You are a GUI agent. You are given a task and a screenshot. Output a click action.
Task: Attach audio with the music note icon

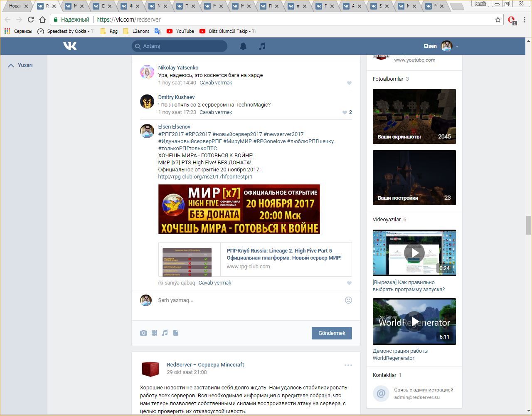tap(165, 333)
